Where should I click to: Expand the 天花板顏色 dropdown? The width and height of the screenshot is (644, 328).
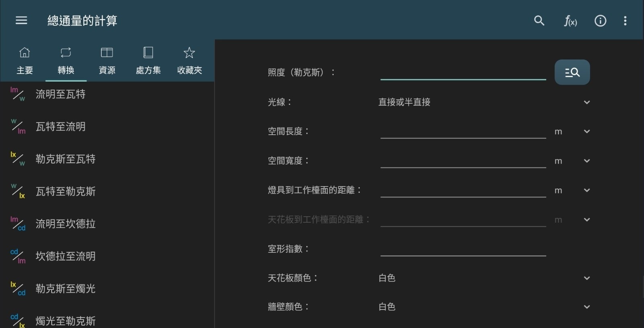[586, 278]
